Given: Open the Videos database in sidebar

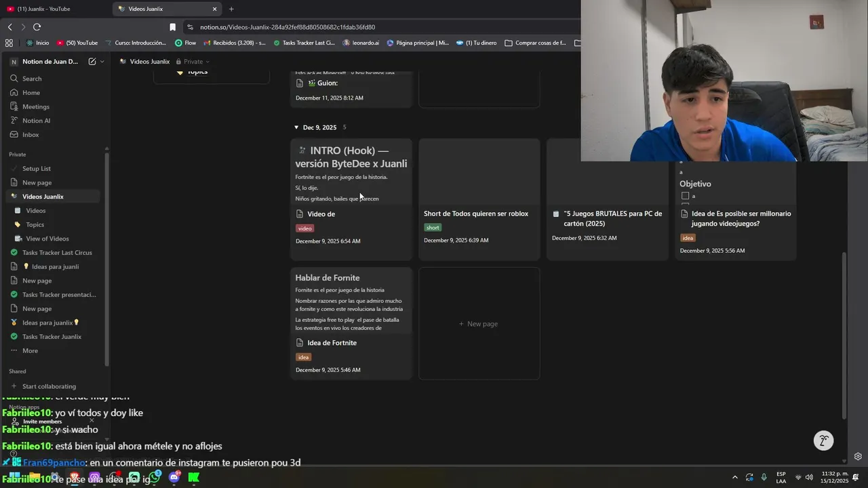Looking at the screenshot, I should coord(54,211).
